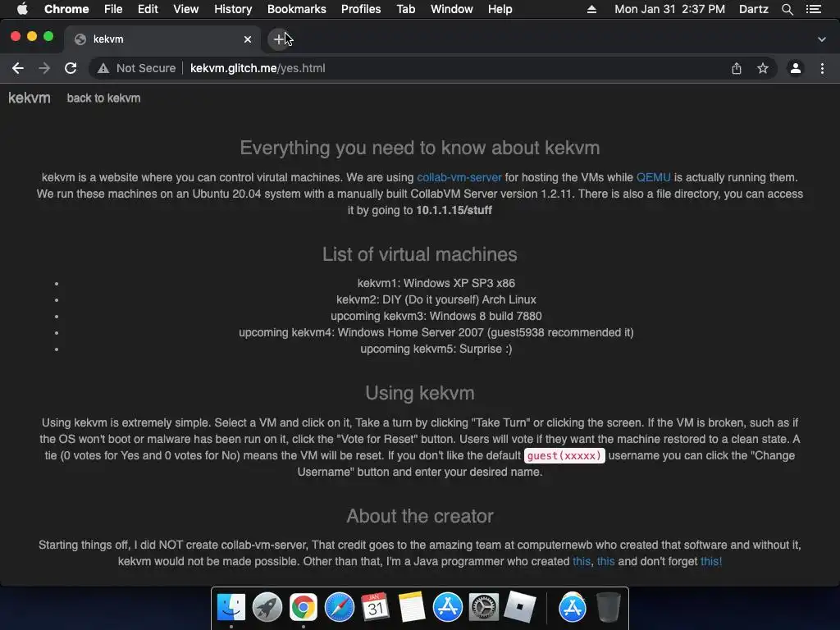Reload the kekvm page

tap(71, 68)
